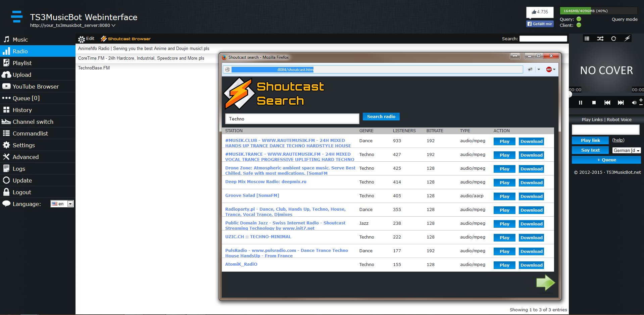644x315 pixels.
Task: View the Logs page
Action: 38,168
